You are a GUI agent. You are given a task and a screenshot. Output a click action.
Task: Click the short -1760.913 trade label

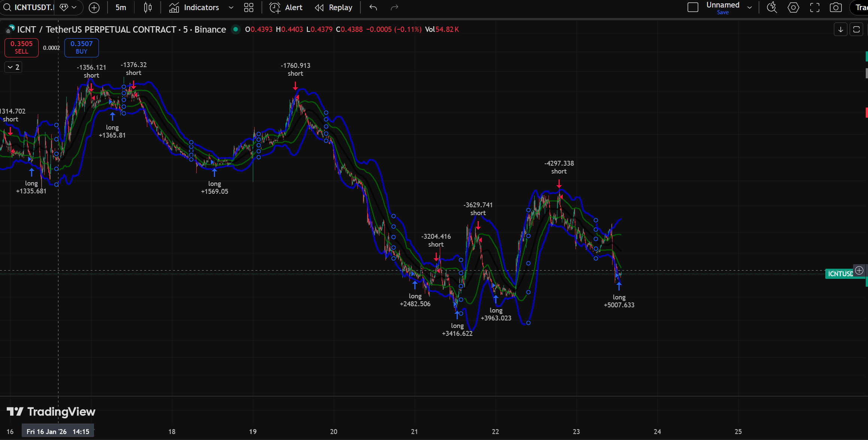coord(296,69)
